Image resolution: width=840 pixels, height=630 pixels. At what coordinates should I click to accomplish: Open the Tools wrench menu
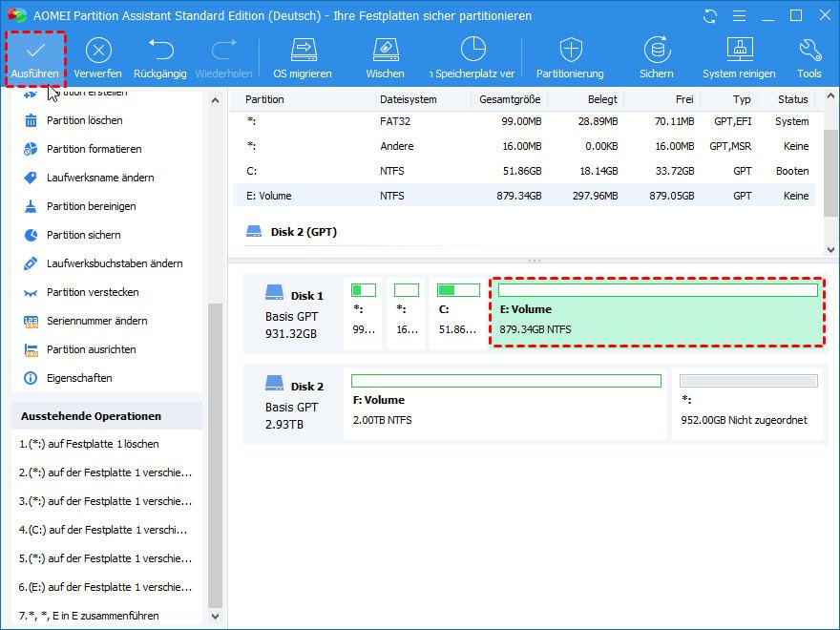[x=809, y=50]
